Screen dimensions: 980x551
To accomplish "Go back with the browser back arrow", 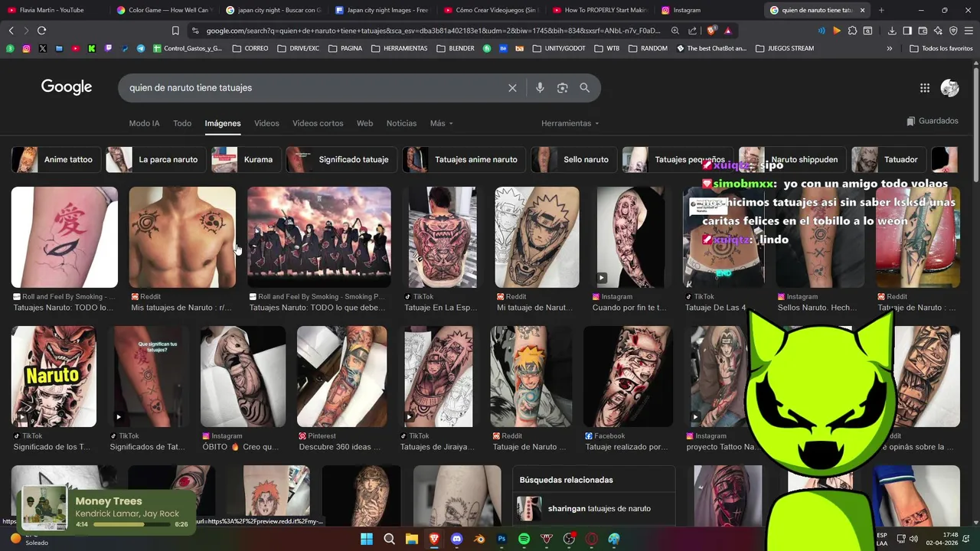I will [x=11, y=31].
